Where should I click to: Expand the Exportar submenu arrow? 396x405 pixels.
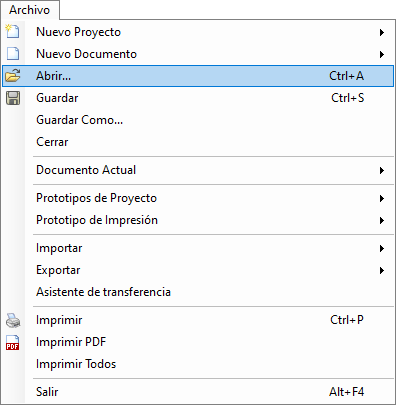tap(382, 270)
